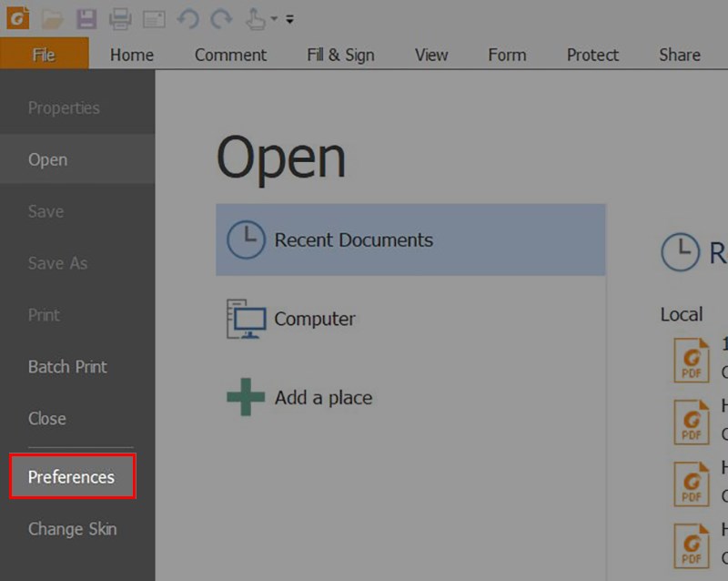Screen dimensions: 728x581
Task: Click the Print icon in quick toolbar
Action: [x=120, y=19]
